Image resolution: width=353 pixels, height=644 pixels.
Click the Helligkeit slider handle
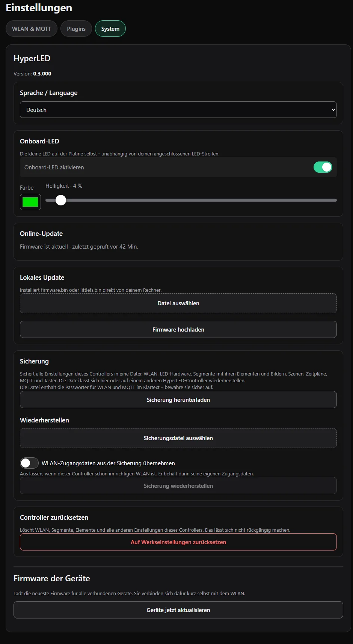pos(61,200)
